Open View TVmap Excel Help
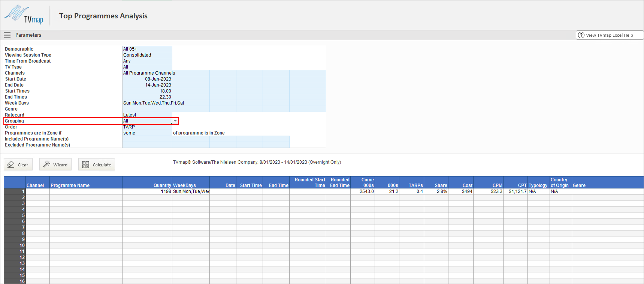Viewport: 644px width, 284px height. click(609, 35)
